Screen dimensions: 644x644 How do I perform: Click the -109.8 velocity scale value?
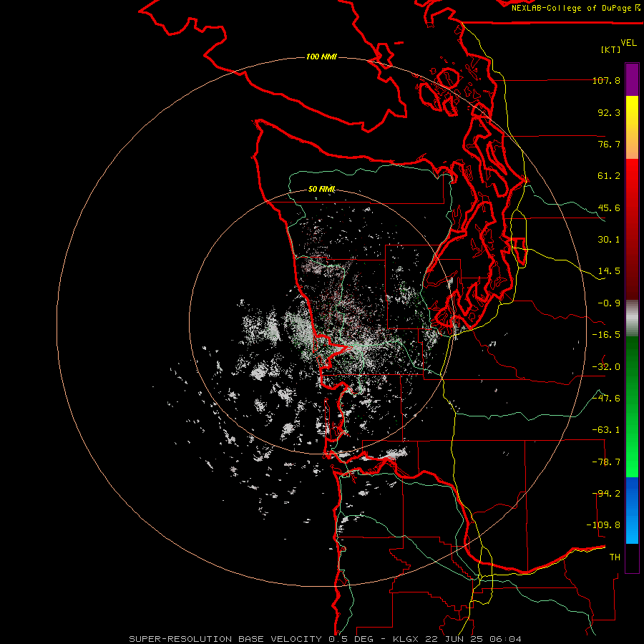(x=603, y=525)
